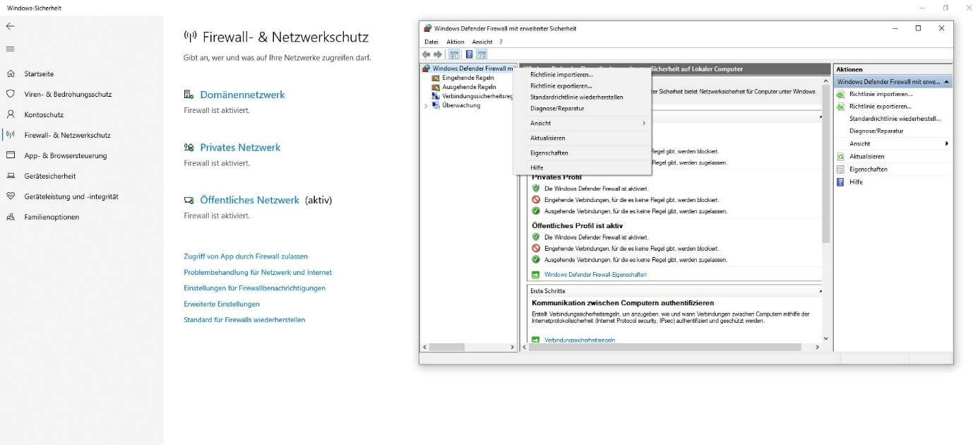The width and height of the screenshot is (980, 445).
Task: Click the Domänennetzwerk icon
Action: click(189, 95)
